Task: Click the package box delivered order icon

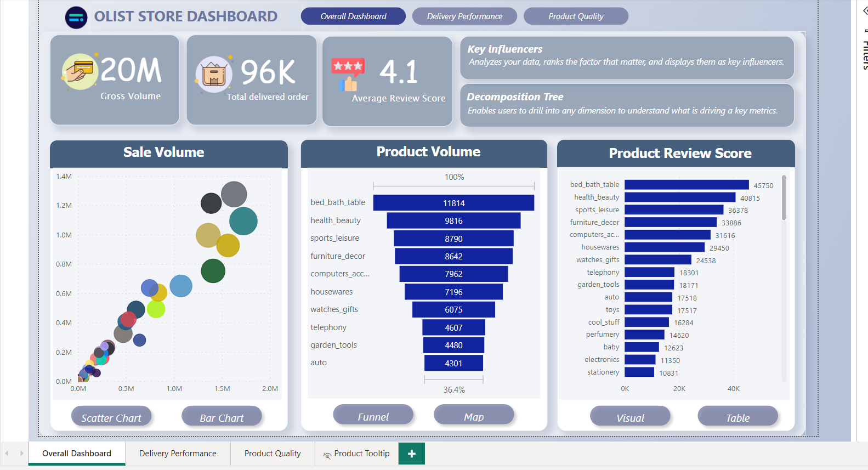Action: (214, 75)
